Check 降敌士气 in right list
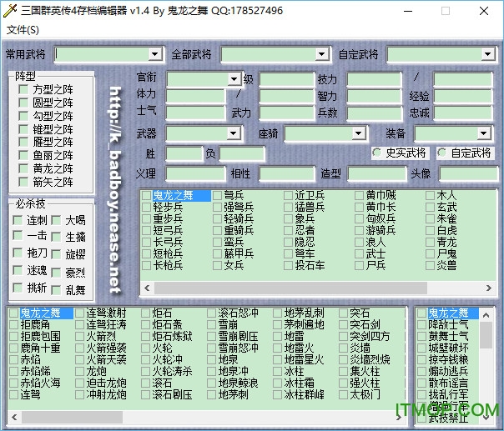 (x=421, y=324)
